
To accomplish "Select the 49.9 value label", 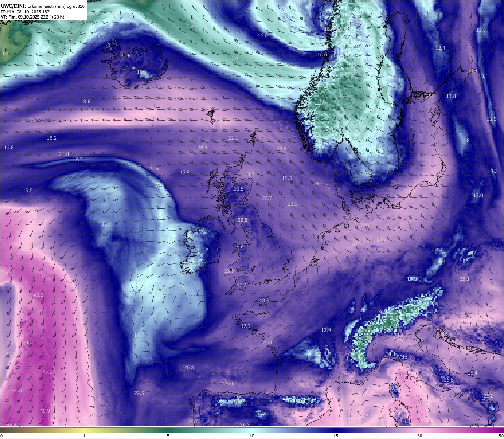I will [45, 411].
